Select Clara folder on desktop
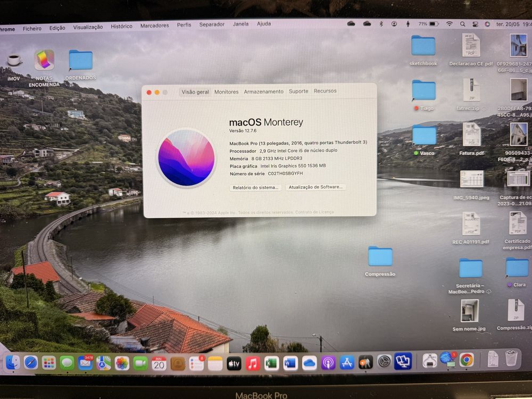532x399 pixels. click(517, 272)
